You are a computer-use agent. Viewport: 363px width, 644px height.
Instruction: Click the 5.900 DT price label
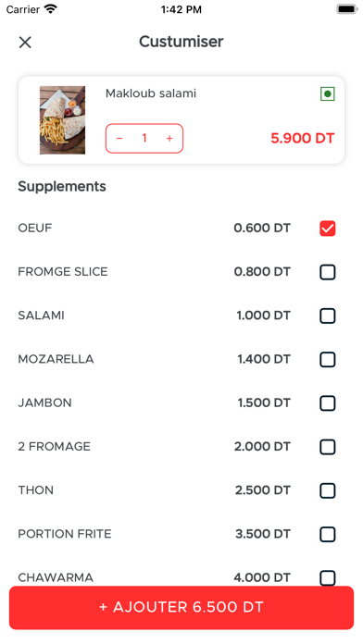(x=303, y=139)
